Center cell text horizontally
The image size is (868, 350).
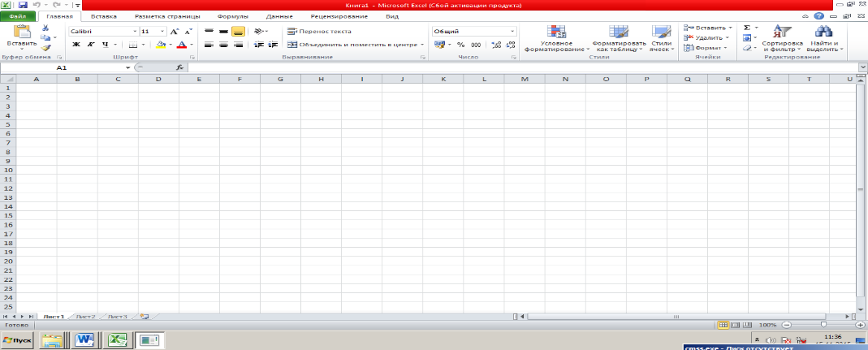tap(223, 45)
